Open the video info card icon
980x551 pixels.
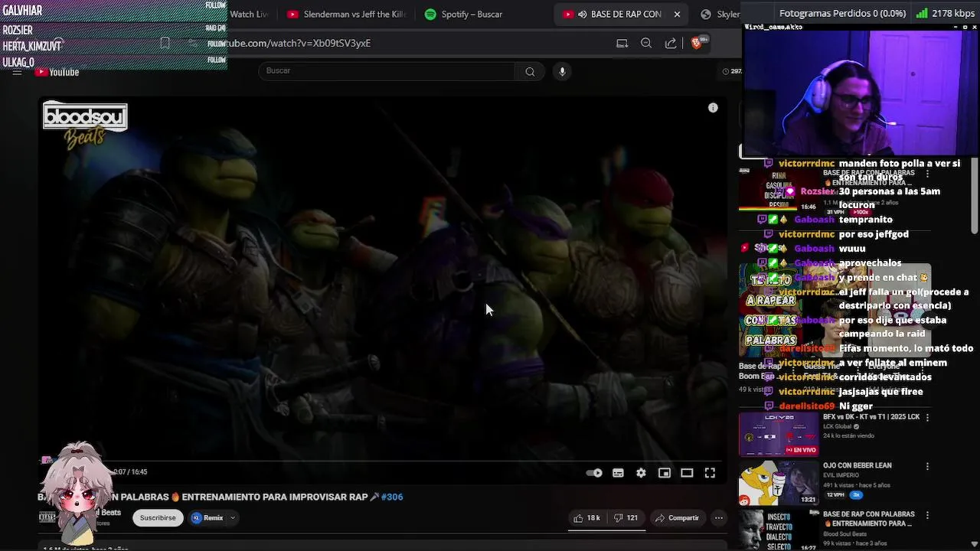coord(713,108)
